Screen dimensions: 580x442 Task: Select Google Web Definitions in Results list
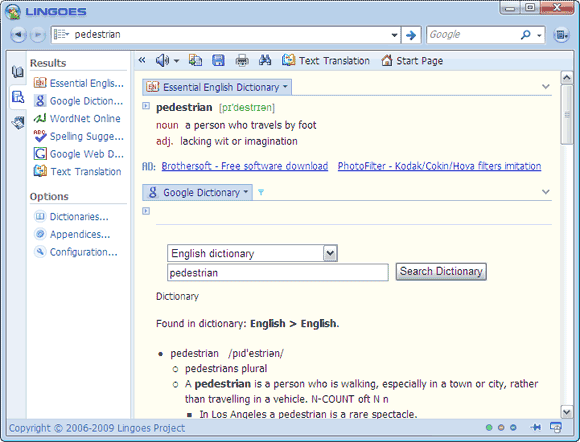click(x=78, y=154)
